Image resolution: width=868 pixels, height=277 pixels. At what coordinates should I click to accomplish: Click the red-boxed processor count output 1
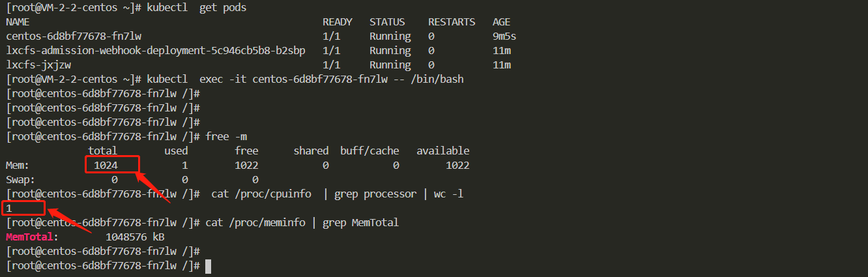pyautogui.click(x=10, y=209)
